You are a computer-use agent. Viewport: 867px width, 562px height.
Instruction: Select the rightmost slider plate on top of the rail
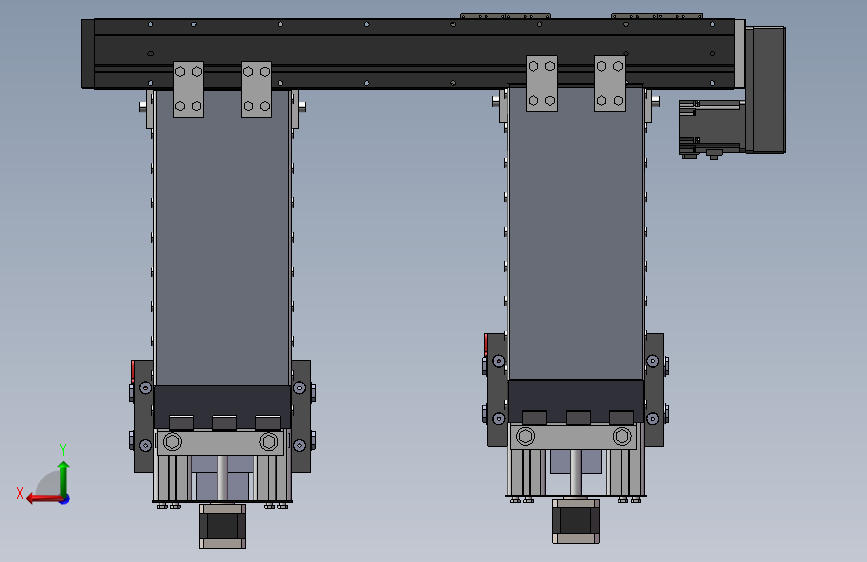coord(657,16)
